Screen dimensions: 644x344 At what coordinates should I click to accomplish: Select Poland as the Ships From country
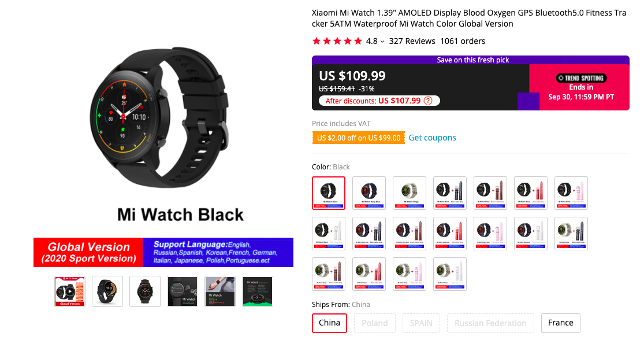point(374,323)
